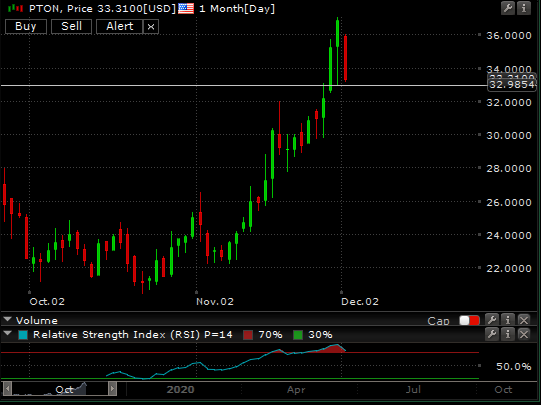The image size is (541, 405).
Task: Show RSI indicator info
Action: pyautogui.click(x=508, y=334)
